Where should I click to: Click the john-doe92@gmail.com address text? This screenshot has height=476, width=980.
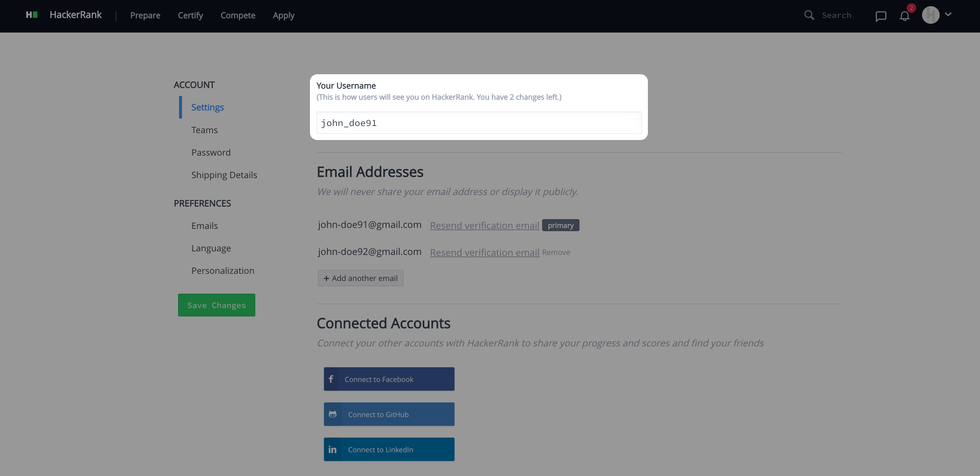pos(370,252)
